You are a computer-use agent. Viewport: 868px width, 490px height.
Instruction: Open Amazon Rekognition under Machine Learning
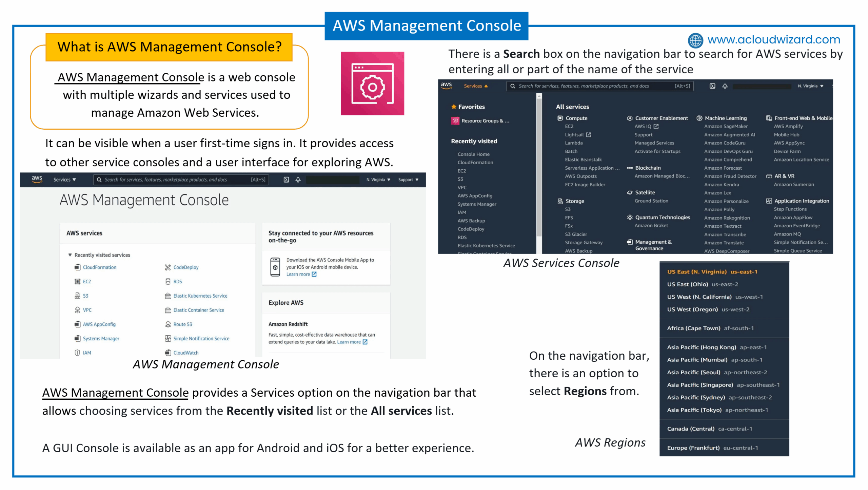click(x=727, y=218)
